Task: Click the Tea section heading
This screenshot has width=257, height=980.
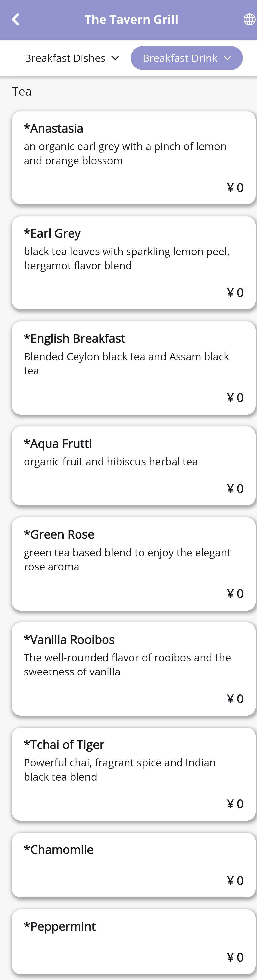Action: [22, 92]
